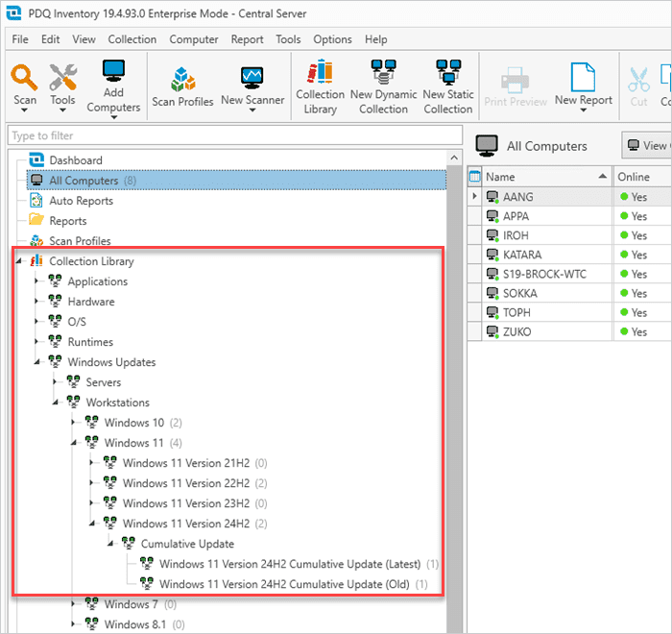Select Windows 11 Version 22H2 collection
This screenshot has height=634, width=672.
click(185, 483)
